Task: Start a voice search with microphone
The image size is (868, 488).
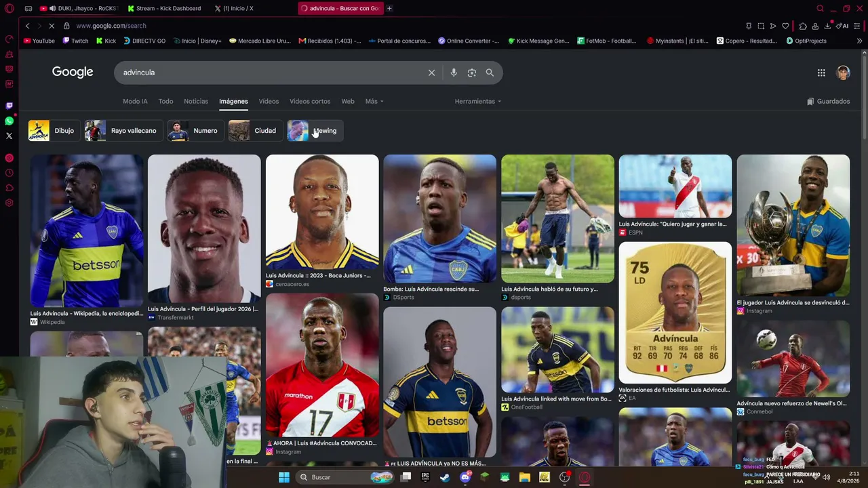Action: 454,73
